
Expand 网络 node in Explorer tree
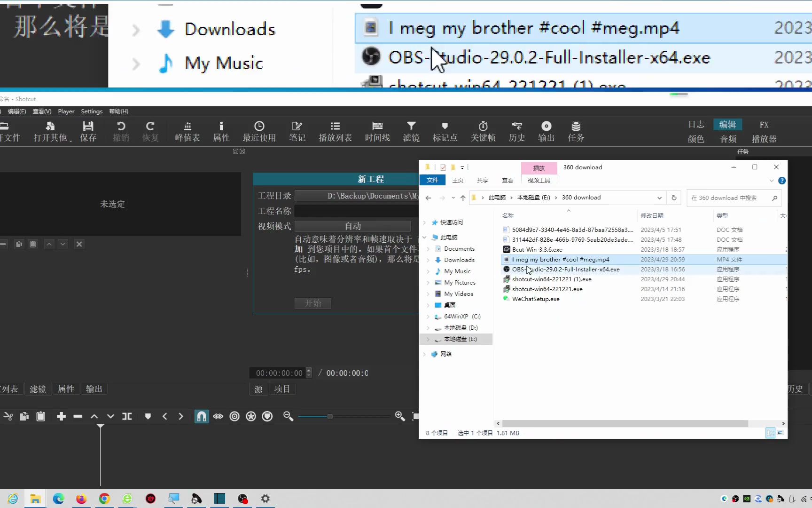pos(424,354)
